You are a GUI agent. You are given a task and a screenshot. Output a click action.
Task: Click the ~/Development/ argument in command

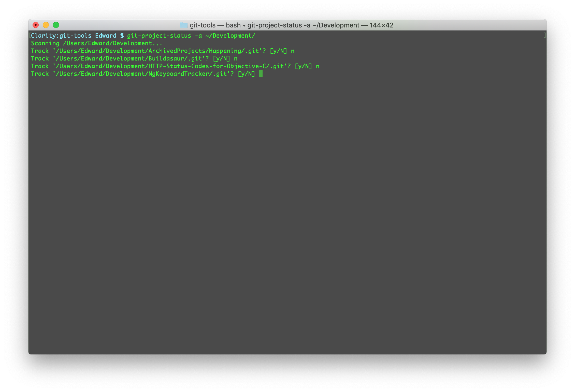(x=230, y=36)
